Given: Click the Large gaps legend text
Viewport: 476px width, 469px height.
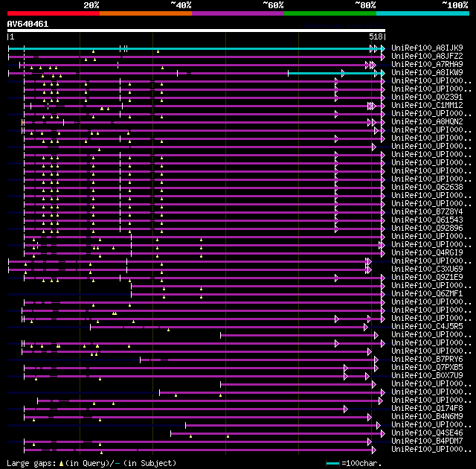Looking at the screenshot, I should pos(31,464).
